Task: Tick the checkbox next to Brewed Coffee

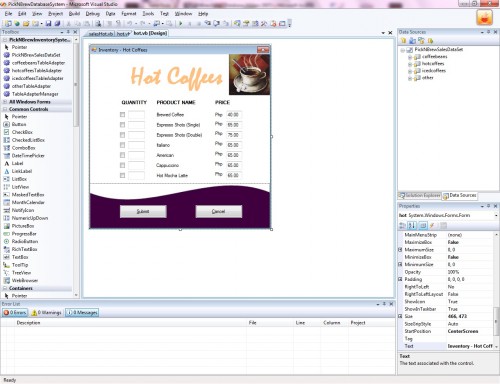Action: (122, 115)
